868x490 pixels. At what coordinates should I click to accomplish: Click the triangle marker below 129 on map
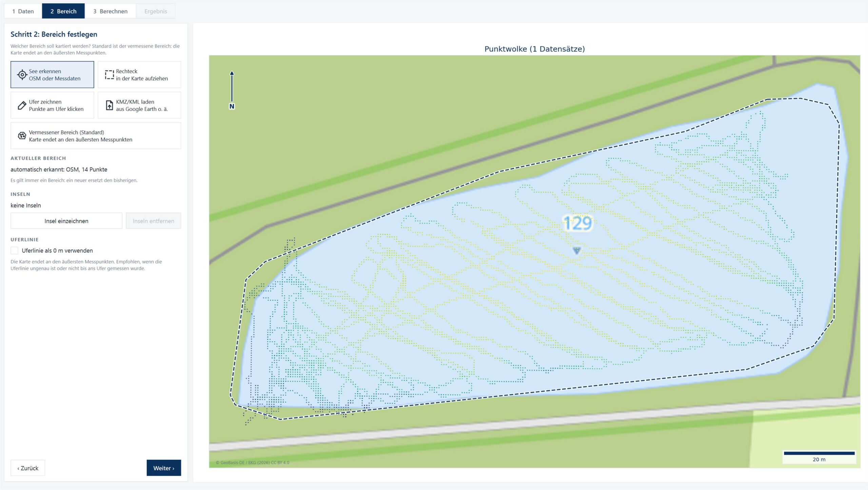point(577,250)
